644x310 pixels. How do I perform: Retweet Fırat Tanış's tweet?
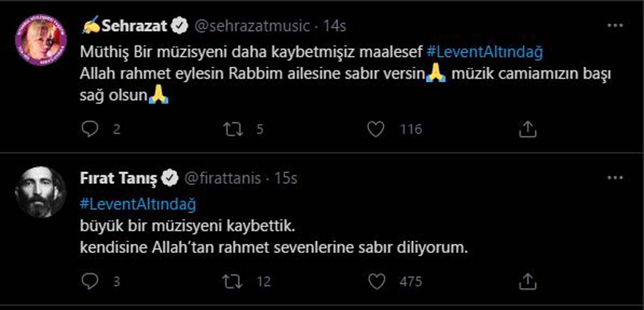pos(232,280)
